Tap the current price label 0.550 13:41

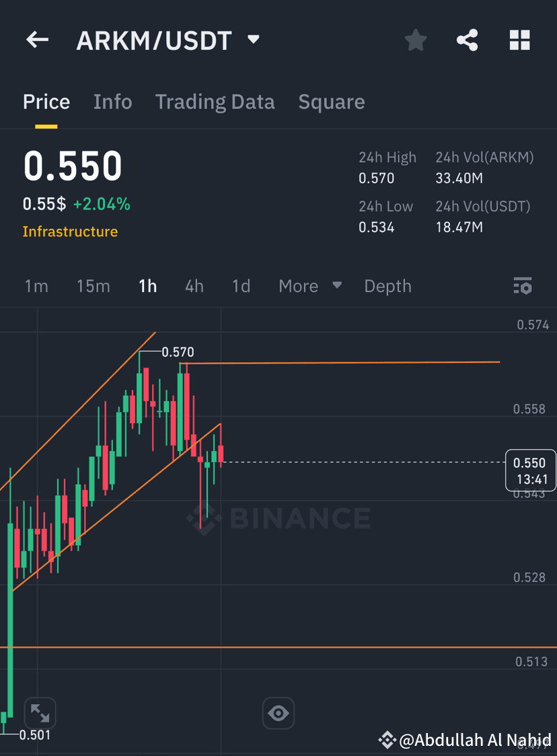click(x=531, y=471)
